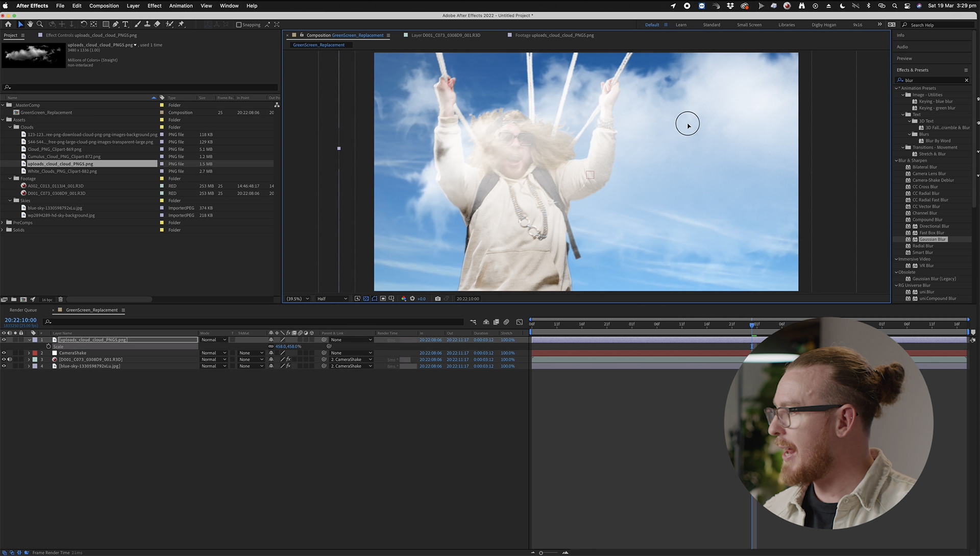980x556 pixels.
Task: Toggle Scale stopwatch on cloud layer
Action: [49, 347]
